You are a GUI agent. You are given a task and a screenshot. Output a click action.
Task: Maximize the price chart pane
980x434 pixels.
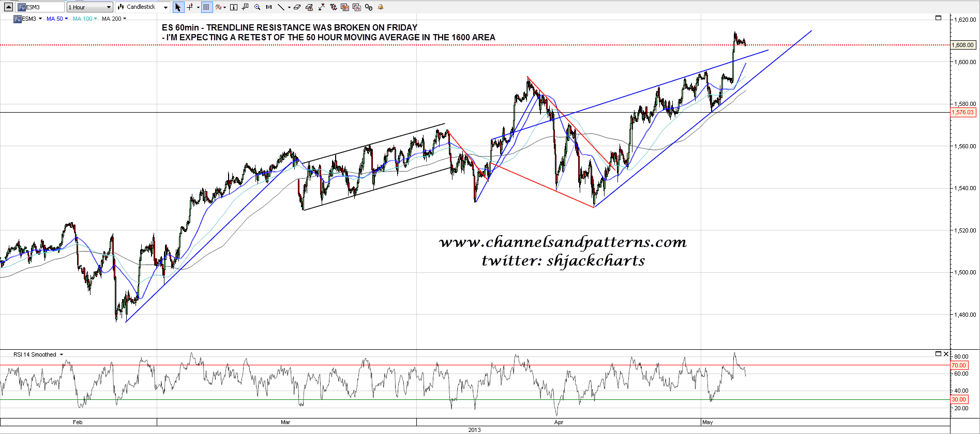click(939, 18)
